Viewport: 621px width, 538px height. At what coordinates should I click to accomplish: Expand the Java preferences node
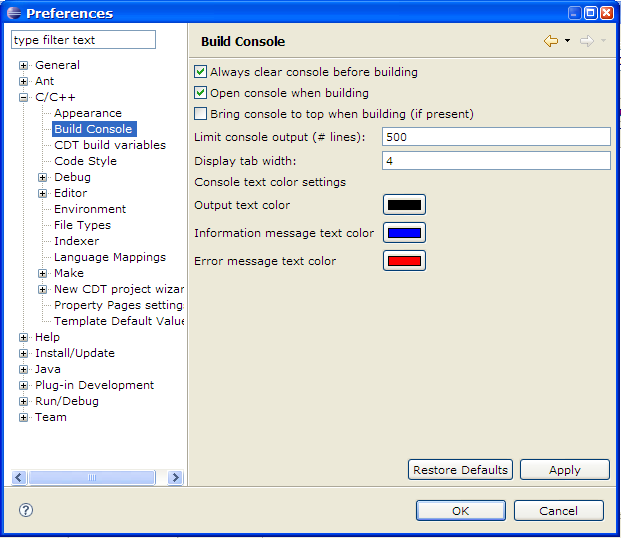coord(24,369)
